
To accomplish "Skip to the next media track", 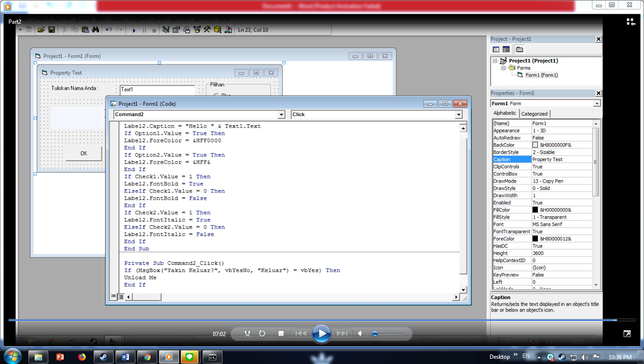I will 342,334.
